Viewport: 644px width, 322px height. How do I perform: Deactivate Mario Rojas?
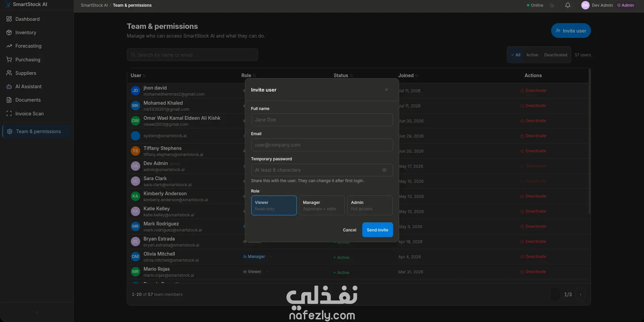533,272
